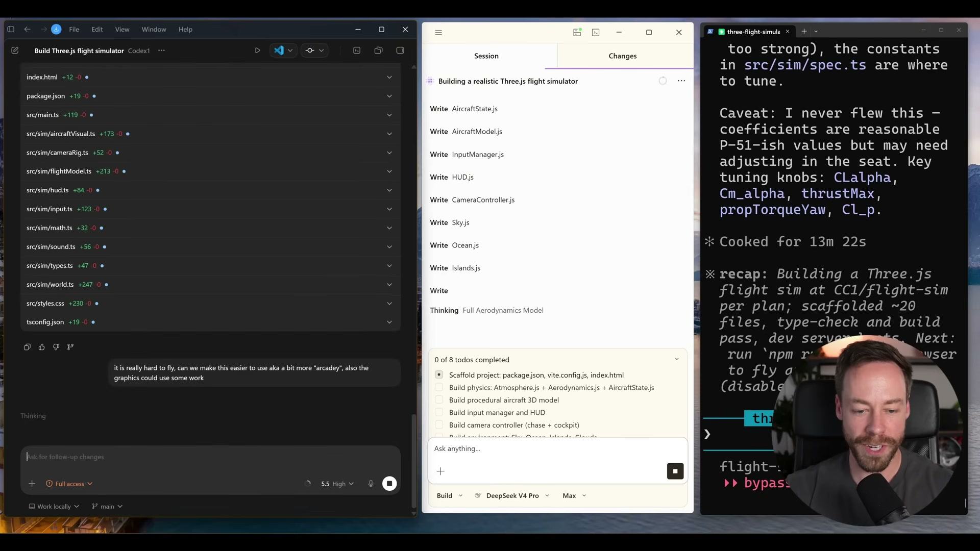The width and height of the screenshot is (980, 551).
Task: Check the Build input manager and HUD todo
Action: (x=439, y=412)
